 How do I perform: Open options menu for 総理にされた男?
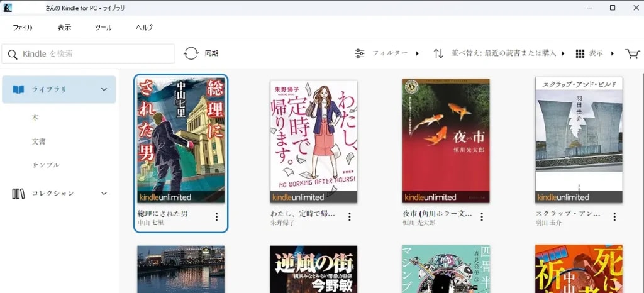pyautogui.click(x=217, y=217)
